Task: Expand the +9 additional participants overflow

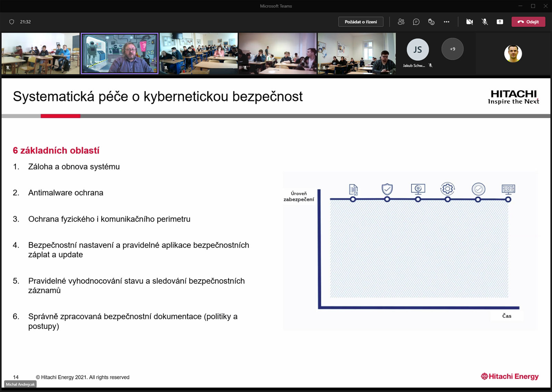Action: 452,49
